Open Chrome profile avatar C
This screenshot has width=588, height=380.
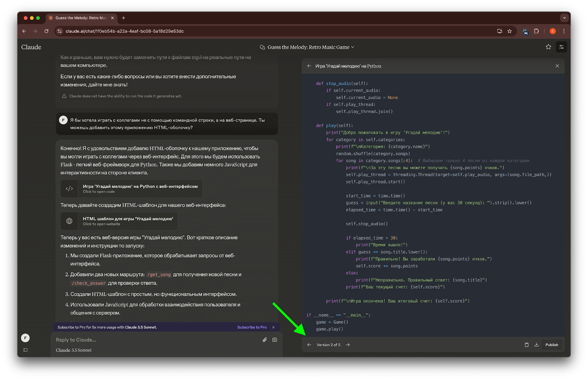(552, 31)
